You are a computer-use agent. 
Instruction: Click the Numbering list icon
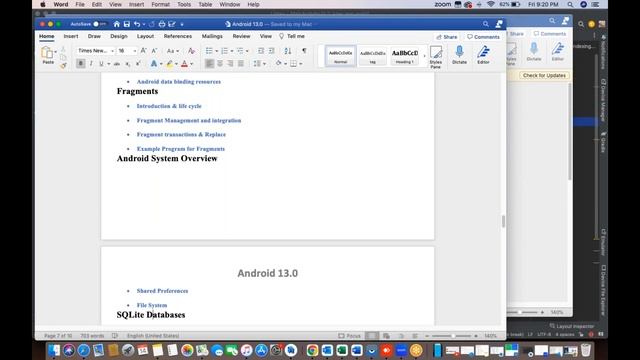[x=224, y=51]
